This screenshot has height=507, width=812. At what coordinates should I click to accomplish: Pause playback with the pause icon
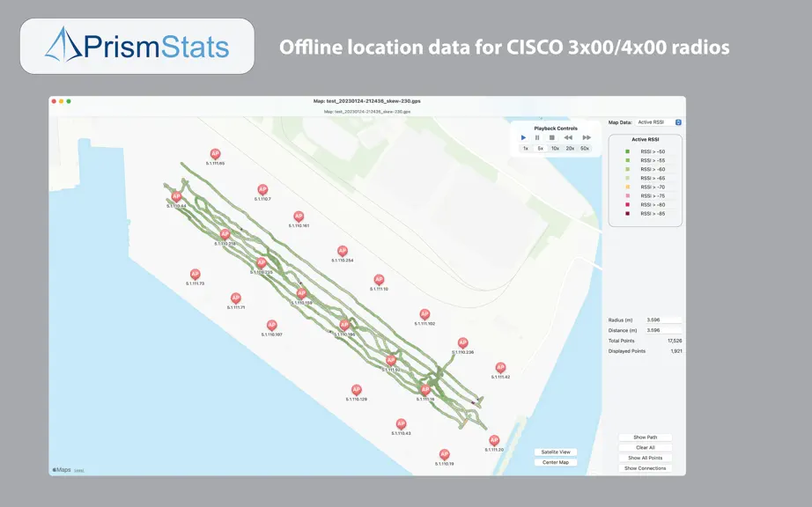pos(537,137)
